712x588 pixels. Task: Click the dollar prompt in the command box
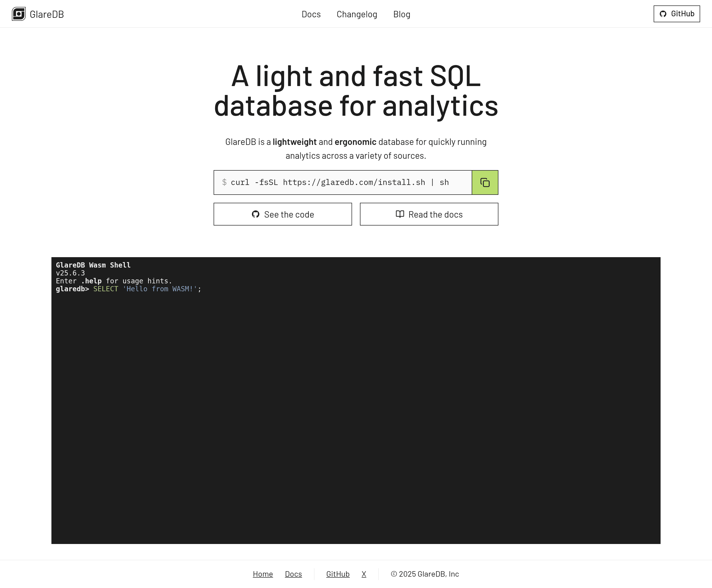[x=224, y=182]
